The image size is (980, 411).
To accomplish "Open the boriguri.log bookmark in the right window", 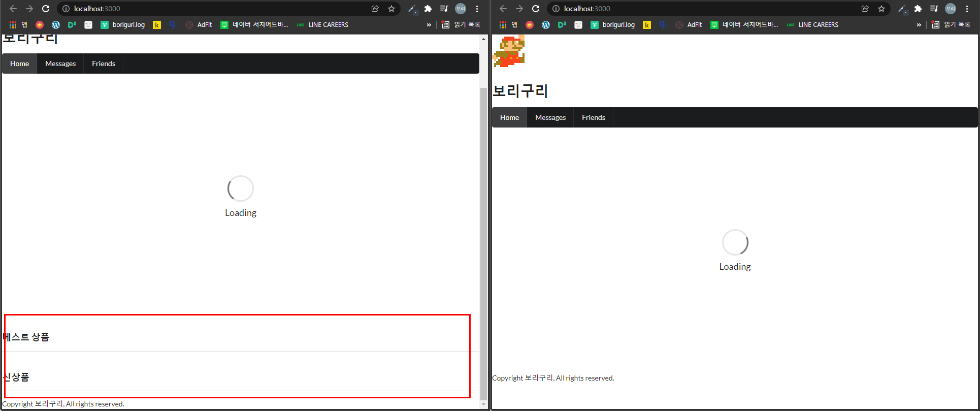I will click(x=613, y=24).
